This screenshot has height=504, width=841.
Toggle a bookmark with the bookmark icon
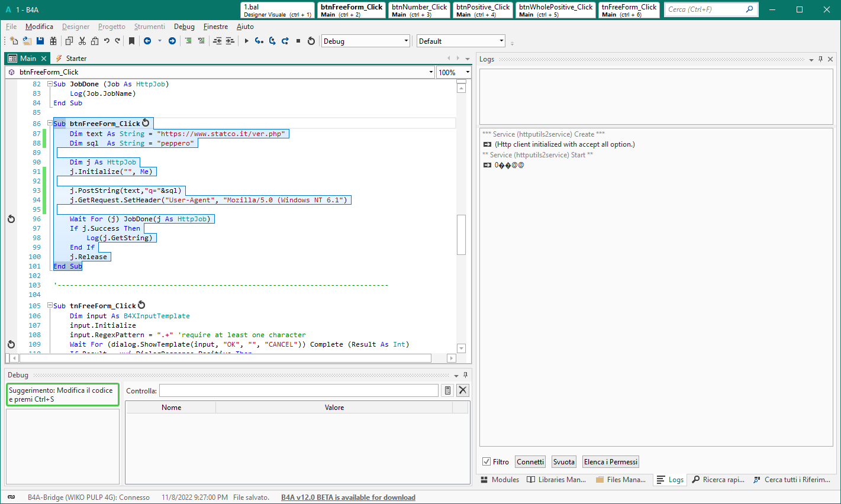(131, 41)
